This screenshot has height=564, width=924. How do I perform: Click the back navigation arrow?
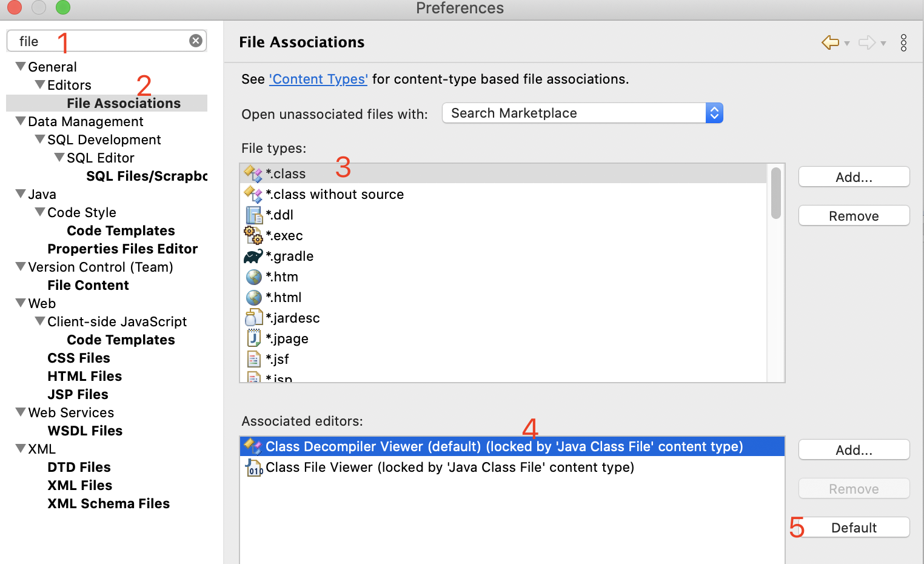click(x=829, y=42)
